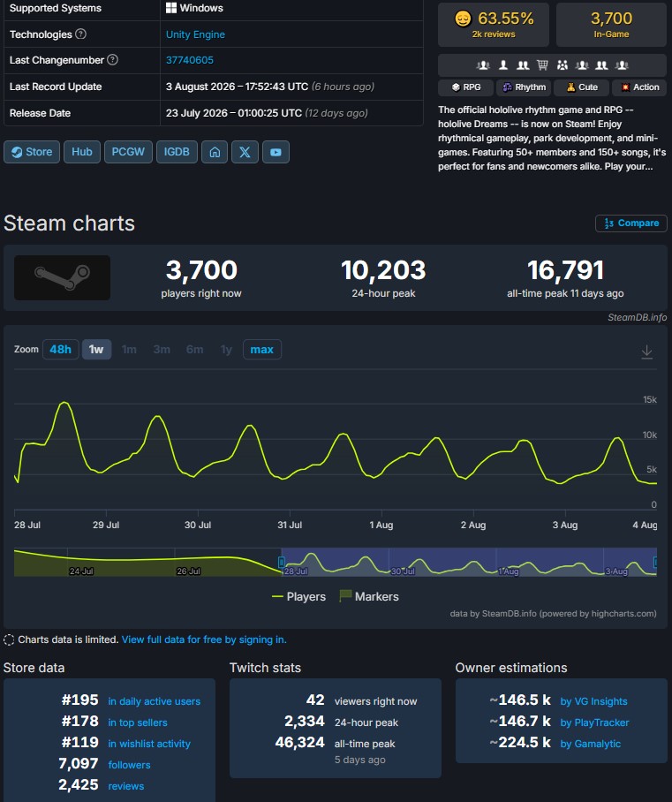Open the Hub button
Image resolution: width=672 pixels, height=802 pixels.
pos(82,152)
